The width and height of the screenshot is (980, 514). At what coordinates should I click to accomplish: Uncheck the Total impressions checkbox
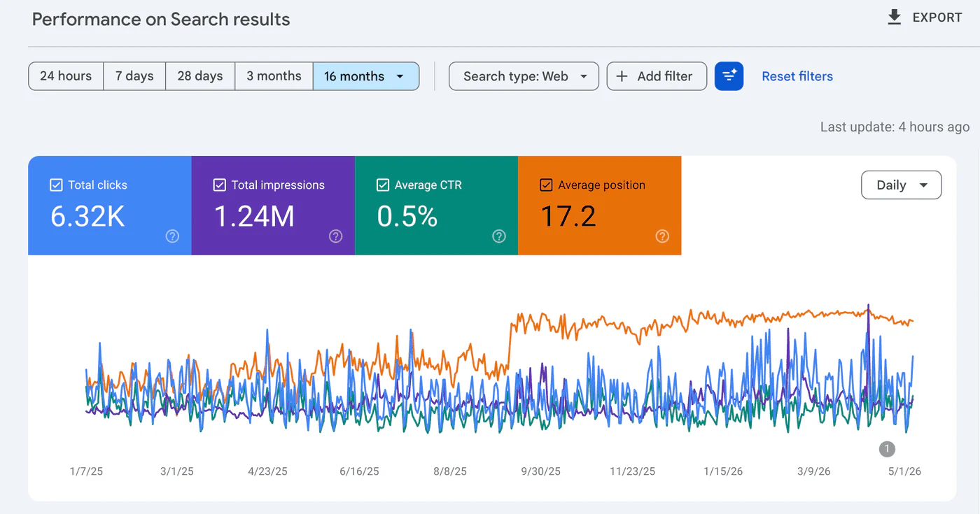point(219,185)
